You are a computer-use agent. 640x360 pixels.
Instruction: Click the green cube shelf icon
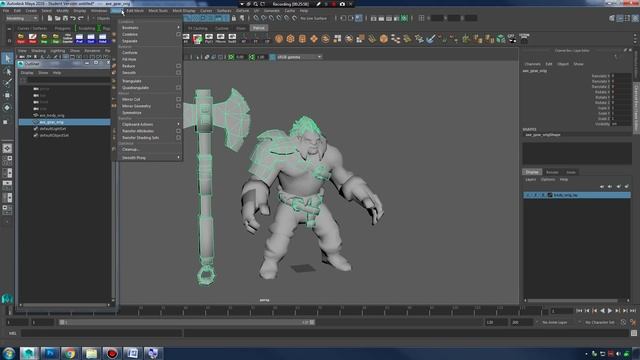501,39
